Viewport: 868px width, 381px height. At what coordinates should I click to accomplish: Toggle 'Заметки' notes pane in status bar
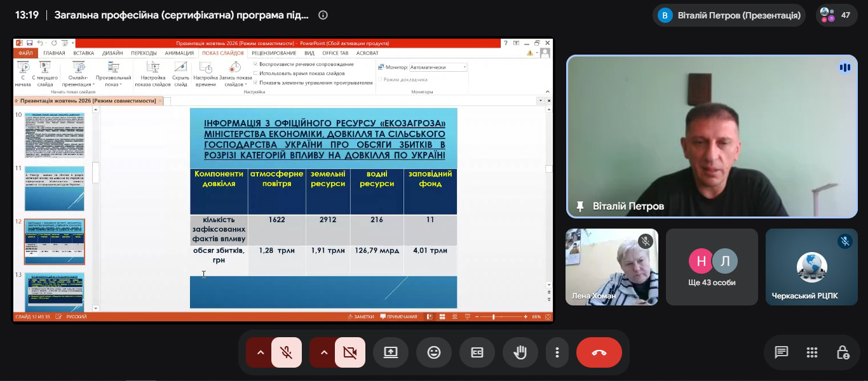click(361, 316)
